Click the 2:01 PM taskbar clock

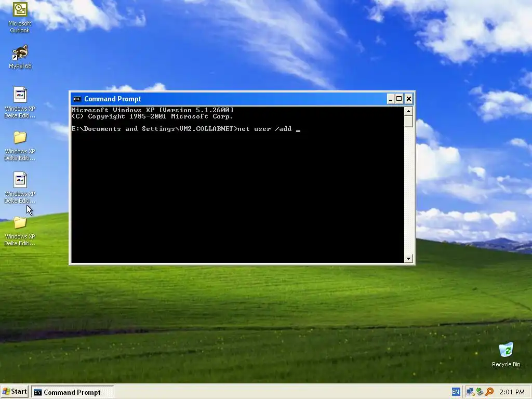point(512,392)
